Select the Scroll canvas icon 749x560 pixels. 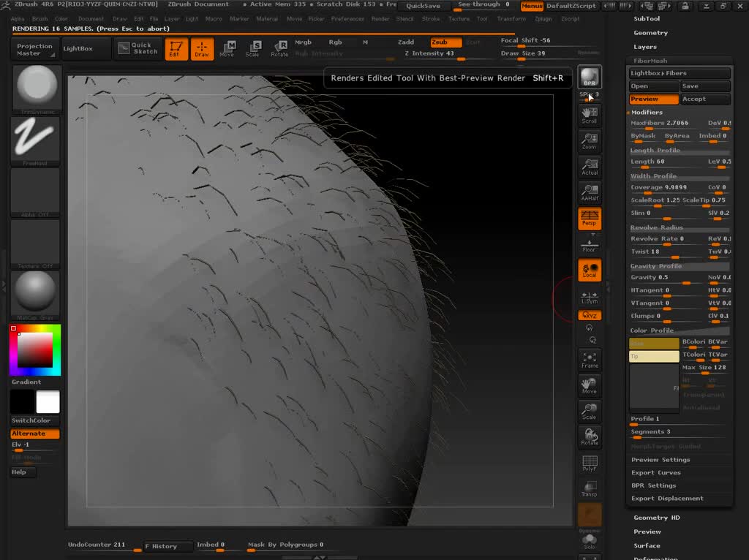tap(590, 115)
